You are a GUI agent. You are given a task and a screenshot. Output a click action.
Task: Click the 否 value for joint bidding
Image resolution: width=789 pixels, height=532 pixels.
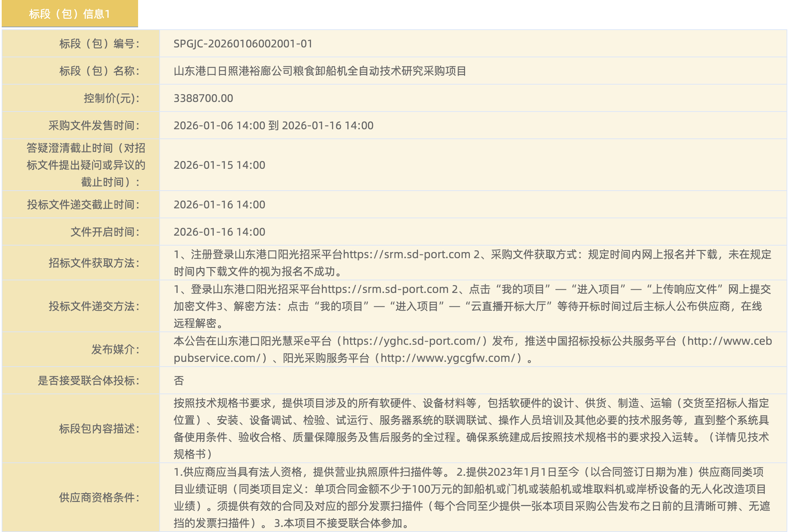point(179,381)
